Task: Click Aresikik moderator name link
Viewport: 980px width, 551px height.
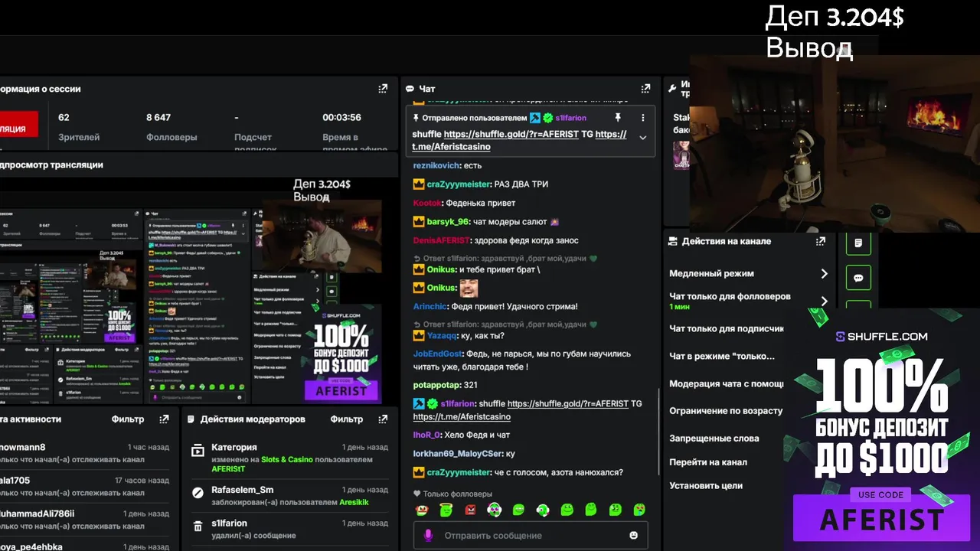Action: click(354, 503)
